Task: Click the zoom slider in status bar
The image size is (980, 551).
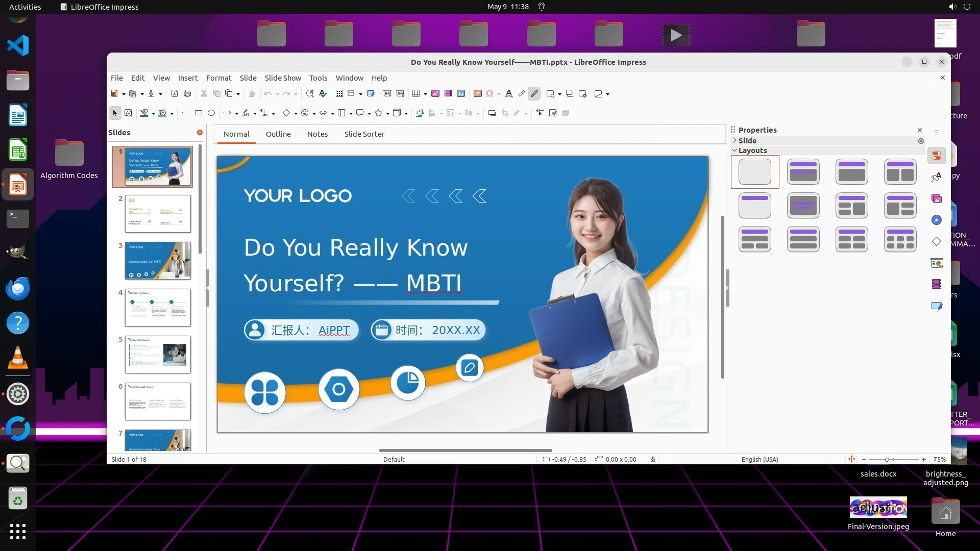Action: (887, 459)
